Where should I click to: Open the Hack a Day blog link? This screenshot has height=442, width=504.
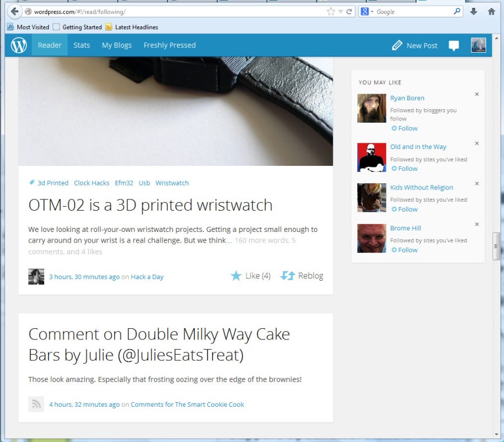147,277
